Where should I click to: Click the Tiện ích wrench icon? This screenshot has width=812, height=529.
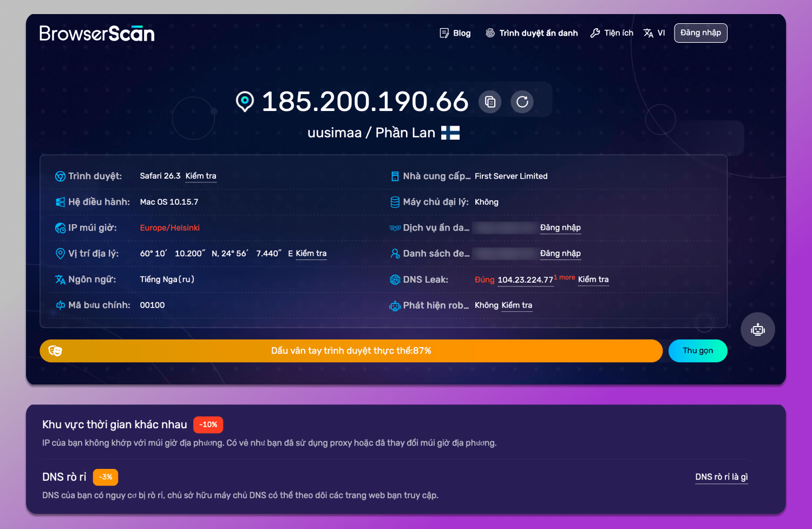595,32
